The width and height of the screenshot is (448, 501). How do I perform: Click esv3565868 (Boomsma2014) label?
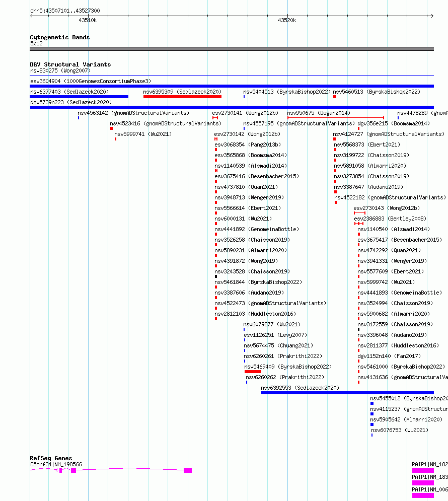point(251,155)
